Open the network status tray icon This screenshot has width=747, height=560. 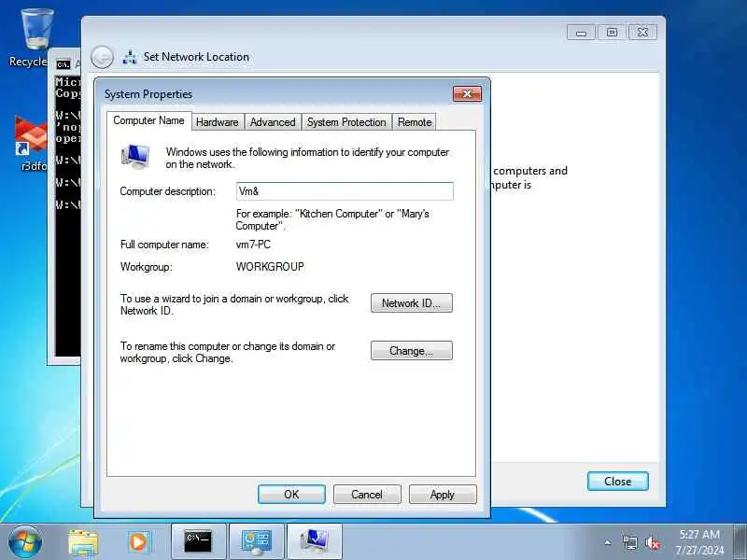tap(629, 542)
